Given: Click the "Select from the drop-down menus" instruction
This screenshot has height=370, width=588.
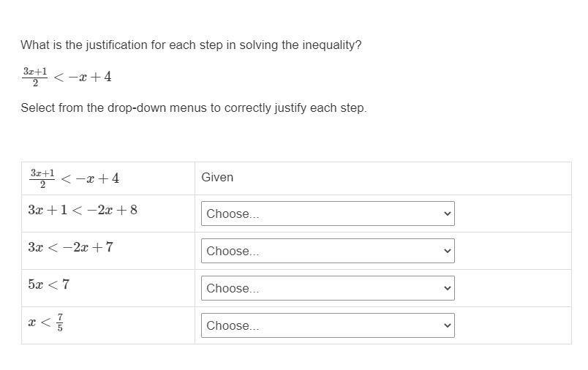Looking at the screenshot, I should pos(193,108).
